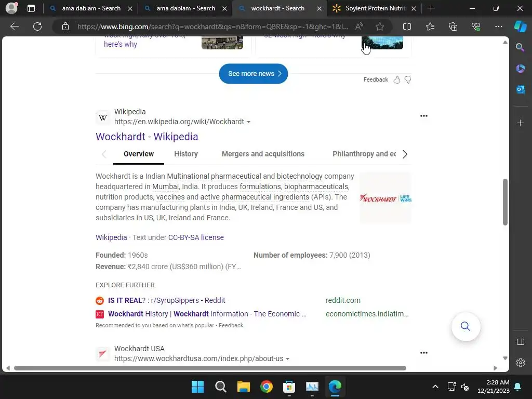532x399 pixels.
Task: View site information lock icon
Action: (65, 26)
